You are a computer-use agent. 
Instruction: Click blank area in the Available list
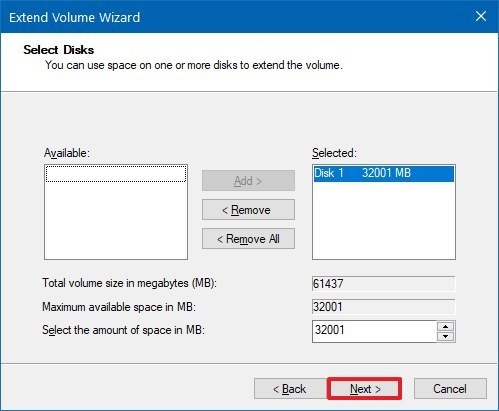point(116,220)
